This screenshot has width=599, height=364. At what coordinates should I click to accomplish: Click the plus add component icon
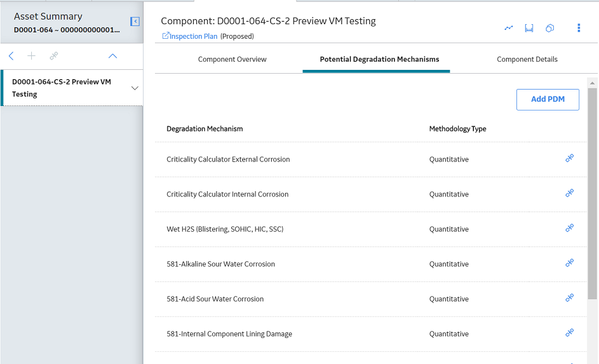click(31, 56)
